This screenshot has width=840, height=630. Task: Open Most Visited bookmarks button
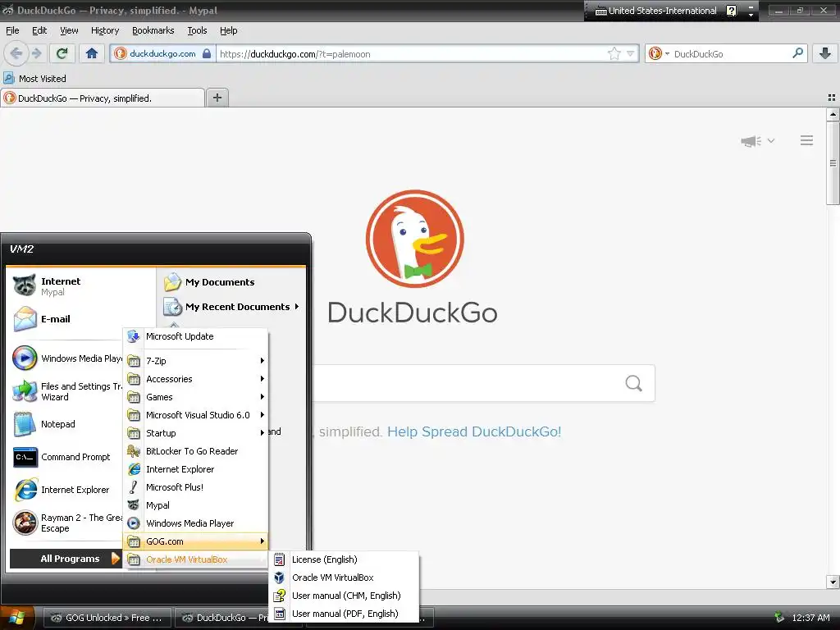click(x=34, y=78)
